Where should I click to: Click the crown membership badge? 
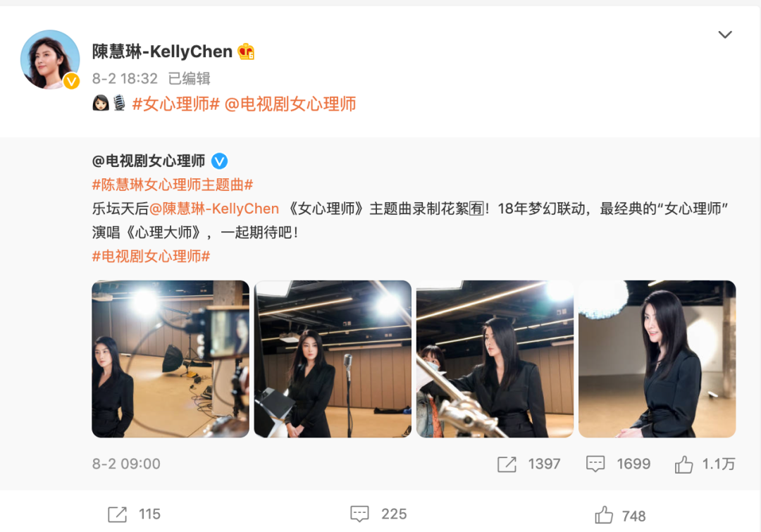[x=246, y=51]
